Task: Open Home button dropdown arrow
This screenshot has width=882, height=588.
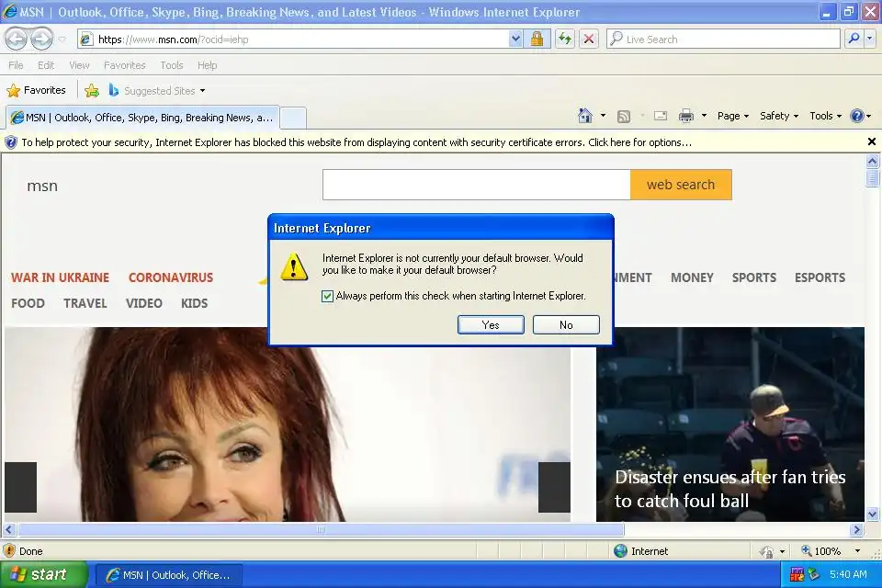Action: coord(603,116)
